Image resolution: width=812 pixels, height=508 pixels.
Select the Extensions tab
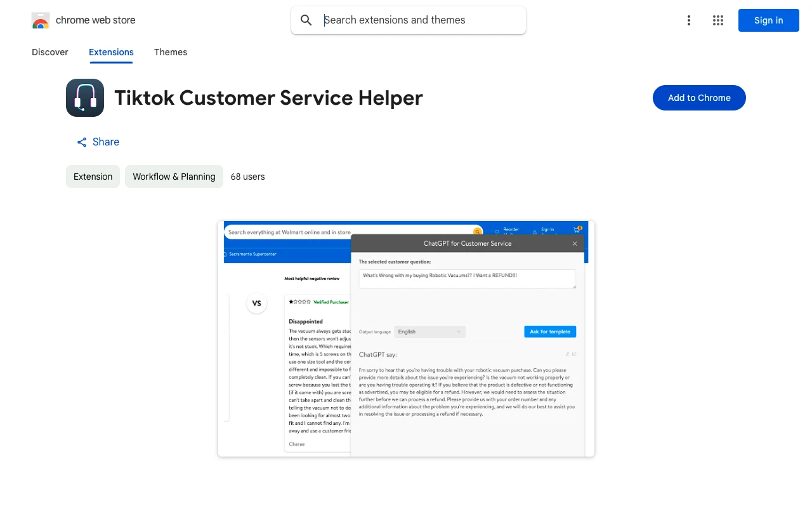(111, 52)
